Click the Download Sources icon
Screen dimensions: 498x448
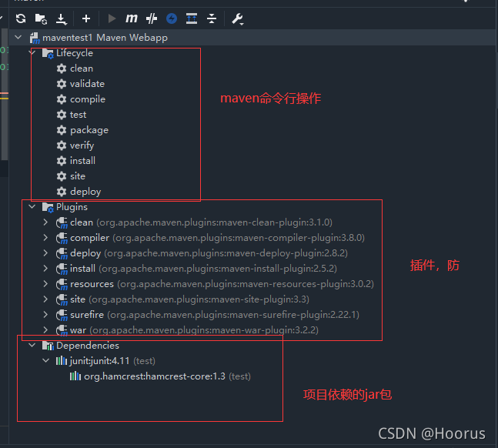pos(62,18)
